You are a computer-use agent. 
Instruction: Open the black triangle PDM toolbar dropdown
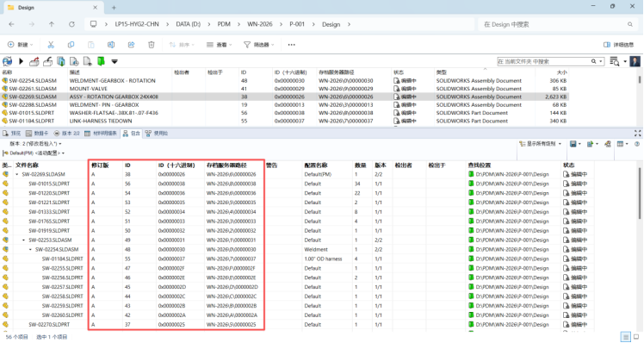coord(115,61)
